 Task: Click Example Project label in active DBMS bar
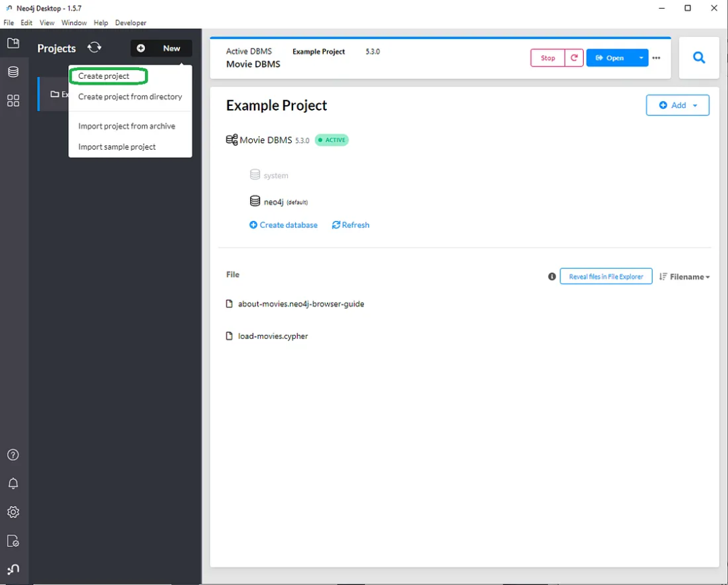[x=318, y=51]
